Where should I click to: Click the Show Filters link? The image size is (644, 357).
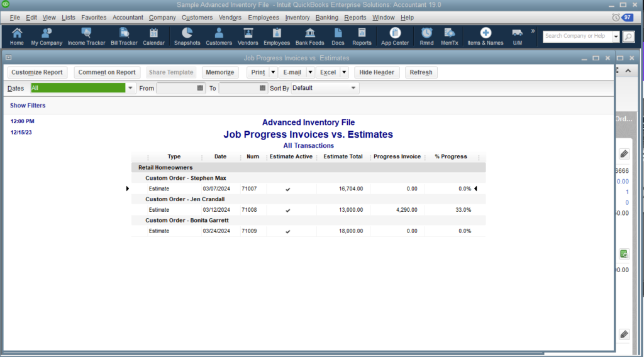tap(28, 106)
